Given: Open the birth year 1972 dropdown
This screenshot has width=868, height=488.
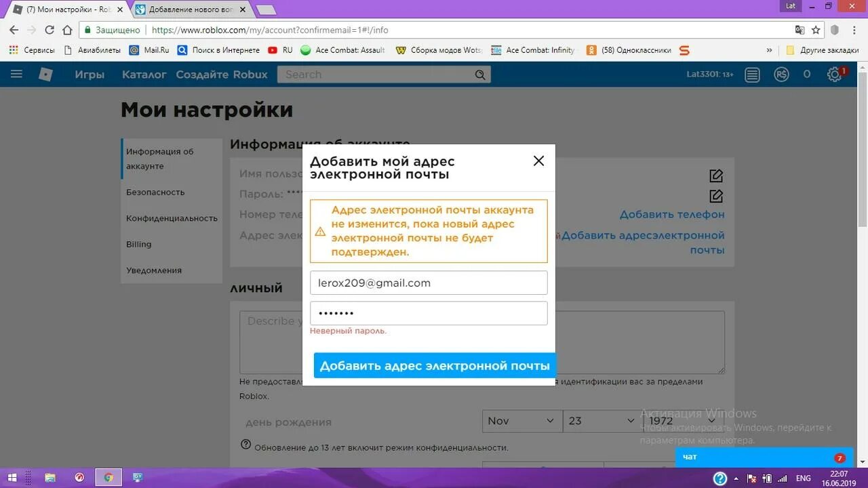Looking at the screenshot, I should (682, 421).
